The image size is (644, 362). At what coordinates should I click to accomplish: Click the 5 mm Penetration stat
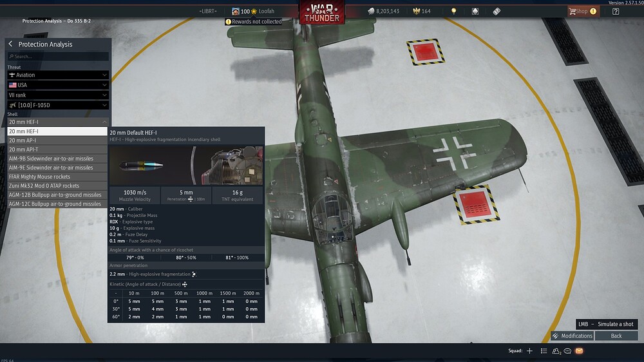coord(186,195)
